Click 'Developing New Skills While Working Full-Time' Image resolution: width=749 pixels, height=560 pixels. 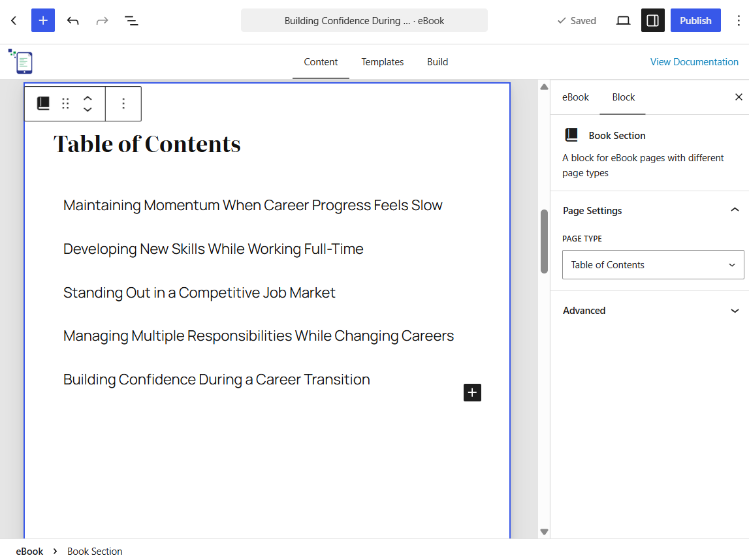pyautogui.click(x=213, y=249)
